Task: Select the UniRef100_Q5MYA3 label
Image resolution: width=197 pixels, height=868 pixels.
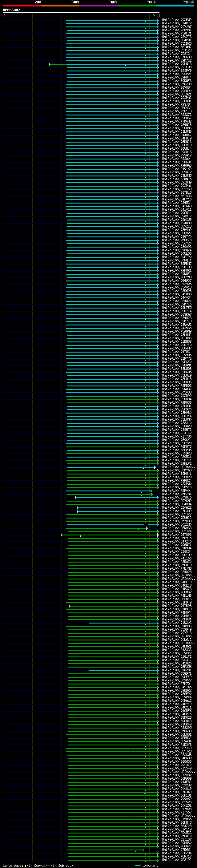Action: (x=177, y=470)
